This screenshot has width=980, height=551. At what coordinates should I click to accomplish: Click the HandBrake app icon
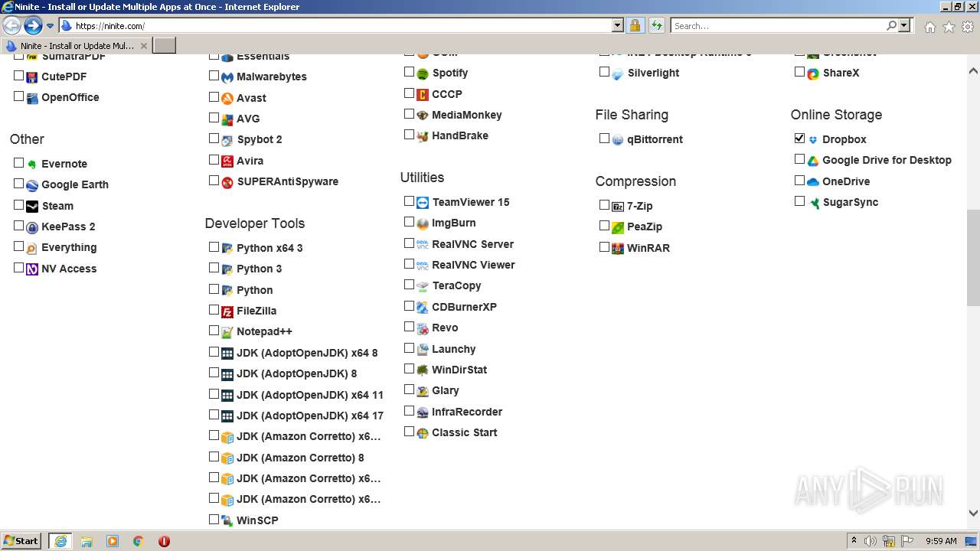click(x=423, y=136)
